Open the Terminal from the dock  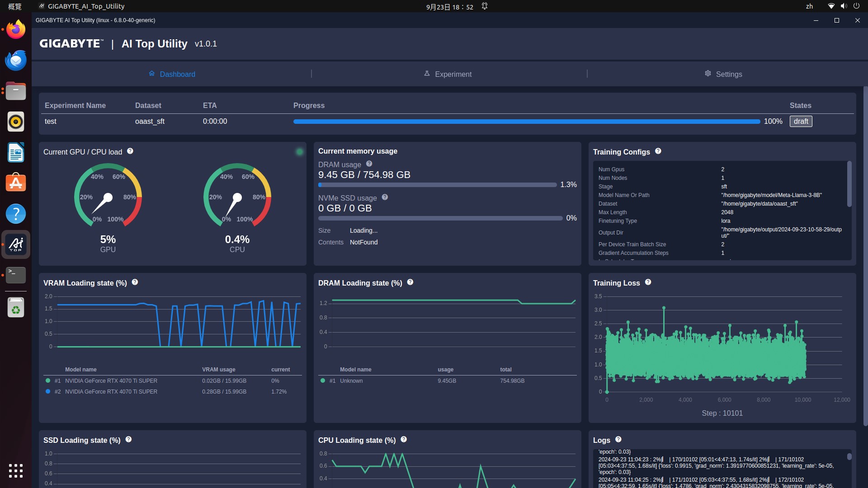pyautogui.click(x=16, y=275)
